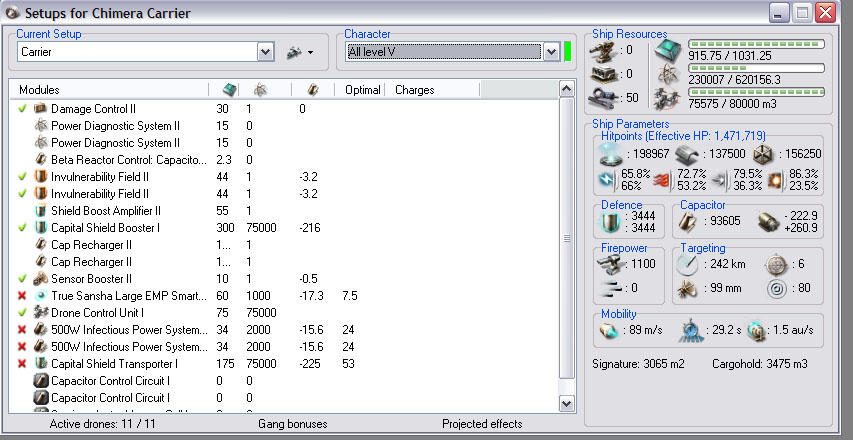853x440 pixels.
Task: Toggle the Capital Shield Booster I checkmark
Action: (x=22, y=228)
